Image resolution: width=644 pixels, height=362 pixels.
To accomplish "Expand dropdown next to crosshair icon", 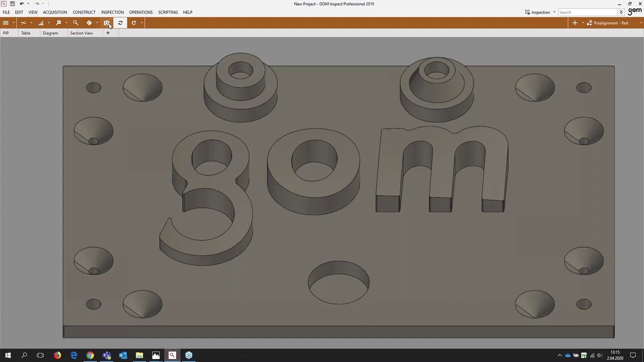I will tap(97, 23).
